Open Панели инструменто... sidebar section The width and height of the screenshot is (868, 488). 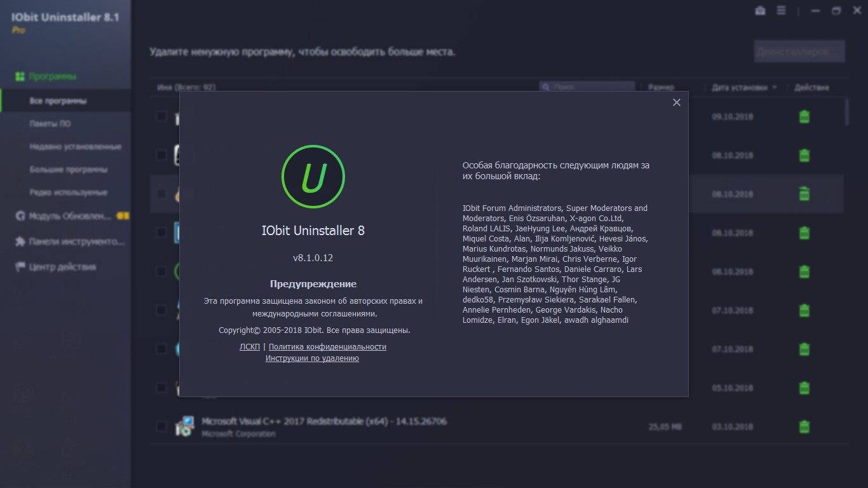point(76,241)
